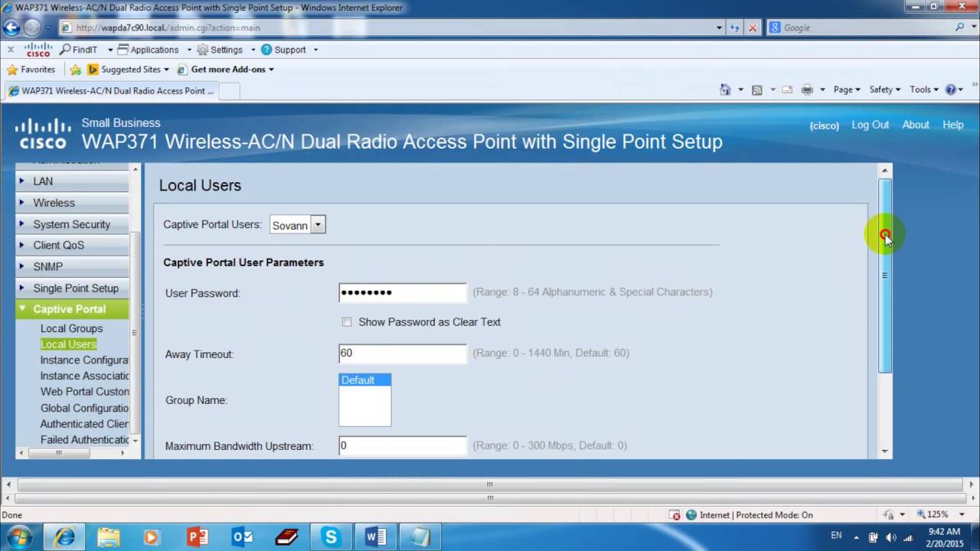The width and height of the screenshot is (980, 551).
Task: Click into the User Password field
Action: (x=403, y=292)
